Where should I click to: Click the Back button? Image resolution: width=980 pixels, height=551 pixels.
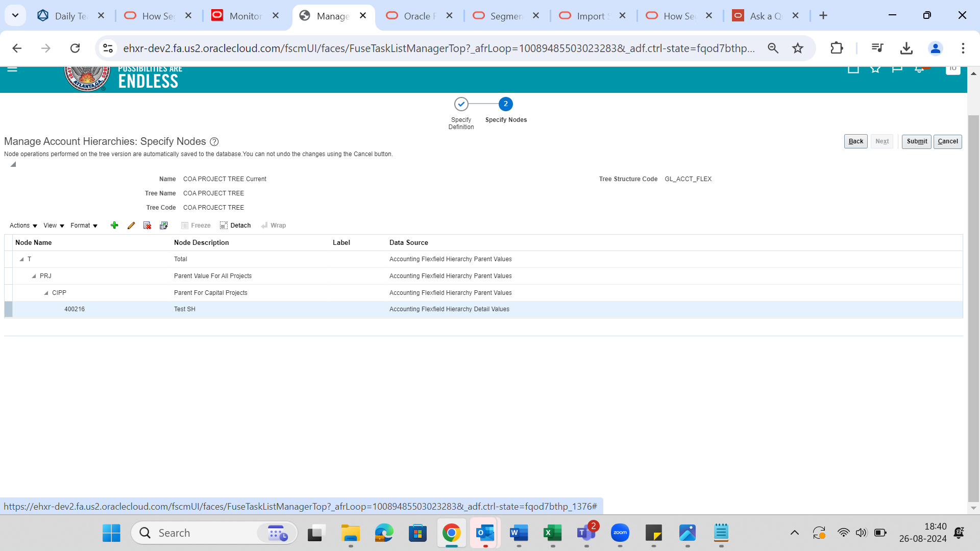[x=856, y=141]
